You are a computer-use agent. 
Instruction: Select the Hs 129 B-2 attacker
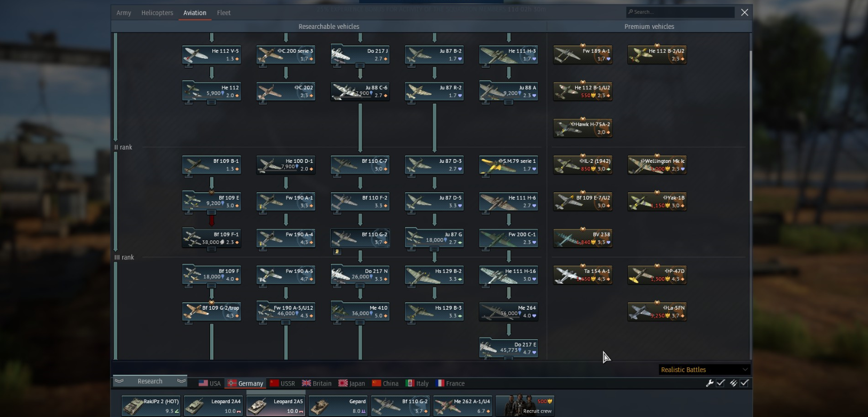point(434,275)
